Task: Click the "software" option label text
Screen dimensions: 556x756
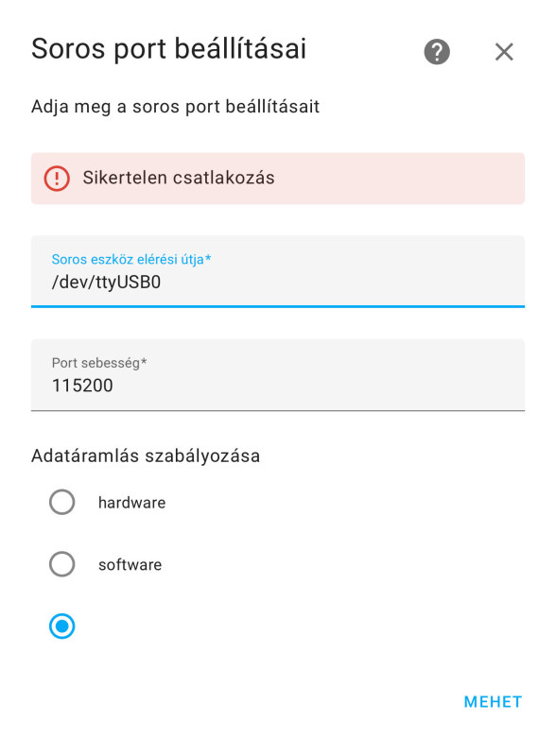Action: pyautogui.click(x=130, y=564)
